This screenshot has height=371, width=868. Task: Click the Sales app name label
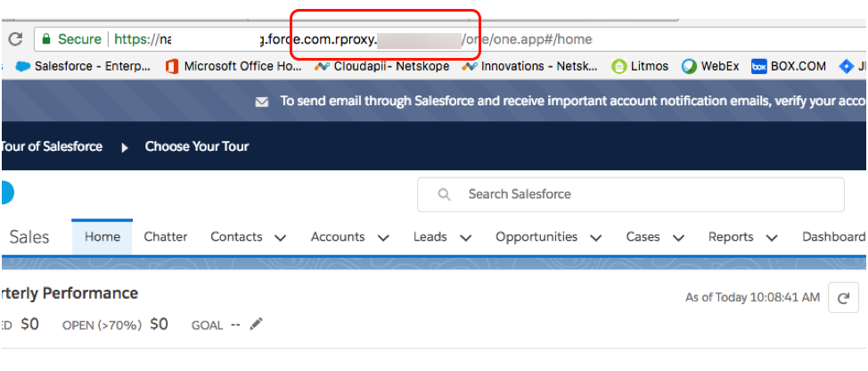pos(29,237)
